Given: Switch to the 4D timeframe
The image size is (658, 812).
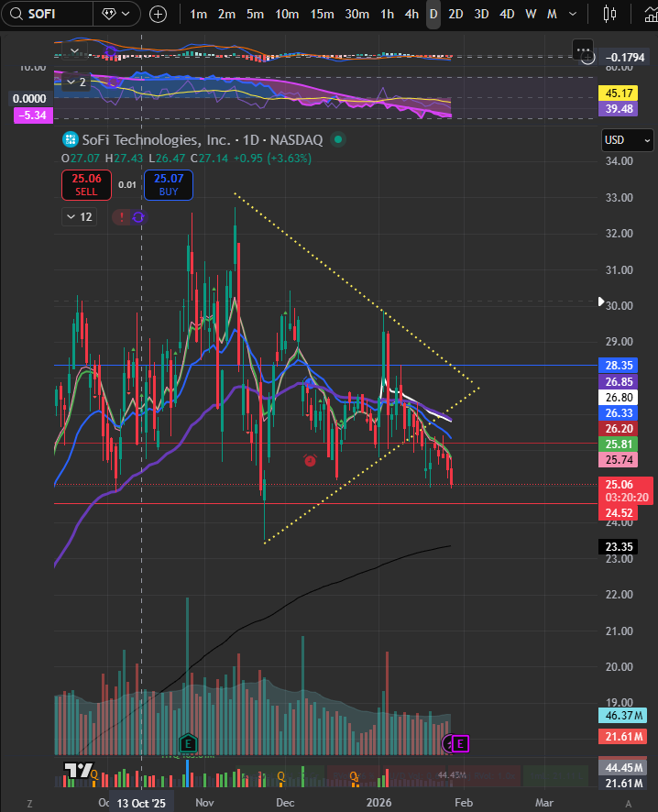Looking at the screenshot, I should pos(507,14).
